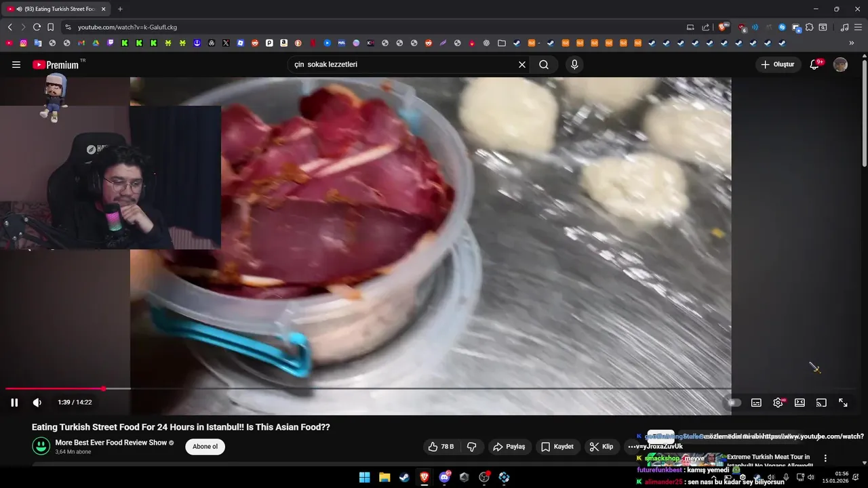The width and height of the screenshot is (868, 488).
Task: Open Discord from taskbar
Action: 444,477
